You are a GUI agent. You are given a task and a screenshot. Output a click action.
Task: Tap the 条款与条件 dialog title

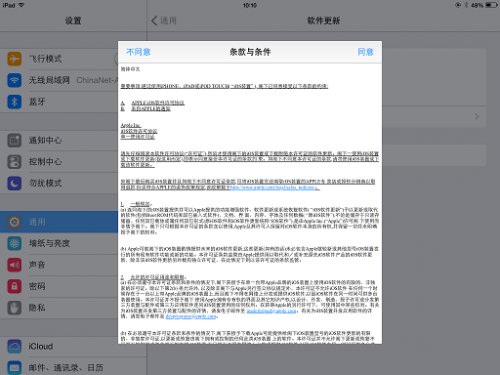pyautogui.click(x=250, y=52)
